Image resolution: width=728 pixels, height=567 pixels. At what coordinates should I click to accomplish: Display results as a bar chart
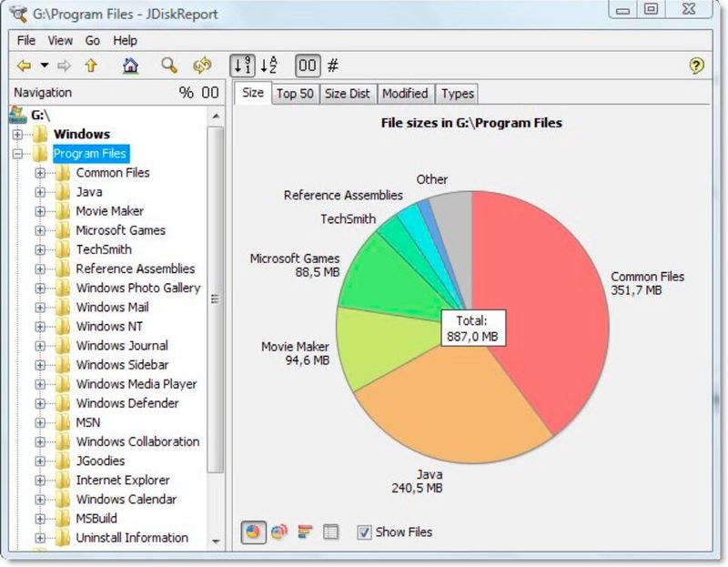point(303,532)
